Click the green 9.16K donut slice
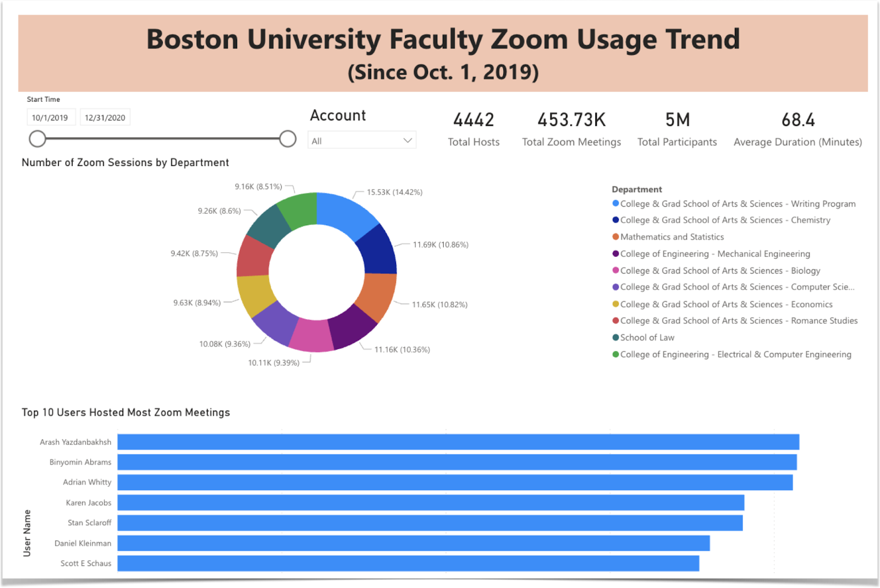This screenshot has width=880, height=588. pos(299,209)
